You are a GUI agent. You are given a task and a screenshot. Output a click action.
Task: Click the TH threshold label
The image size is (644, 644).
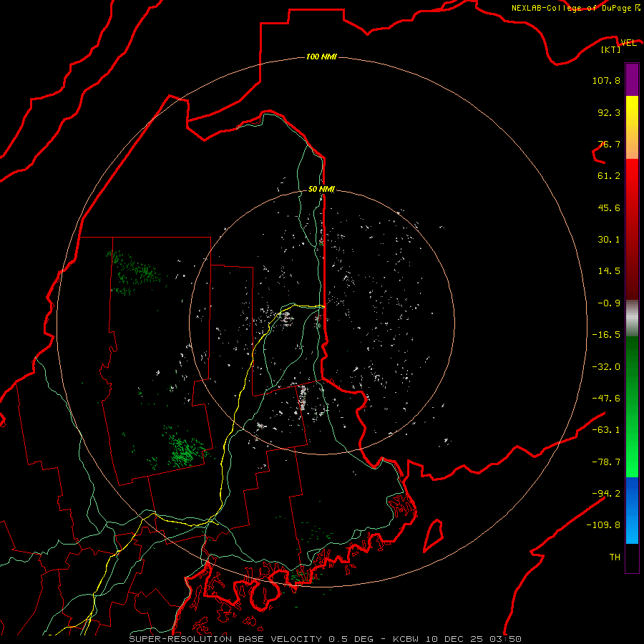615,557
